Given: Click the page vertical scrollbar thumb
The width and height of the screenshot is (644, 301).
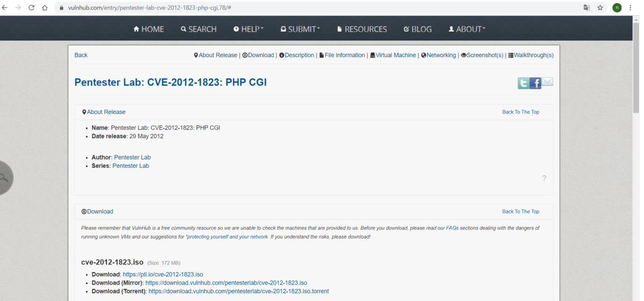Looking at the screenshot, I should point(636,69).
